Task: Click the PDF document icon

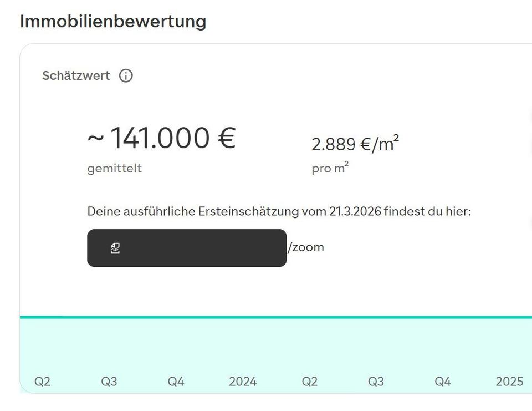Action: coord(115,248)
